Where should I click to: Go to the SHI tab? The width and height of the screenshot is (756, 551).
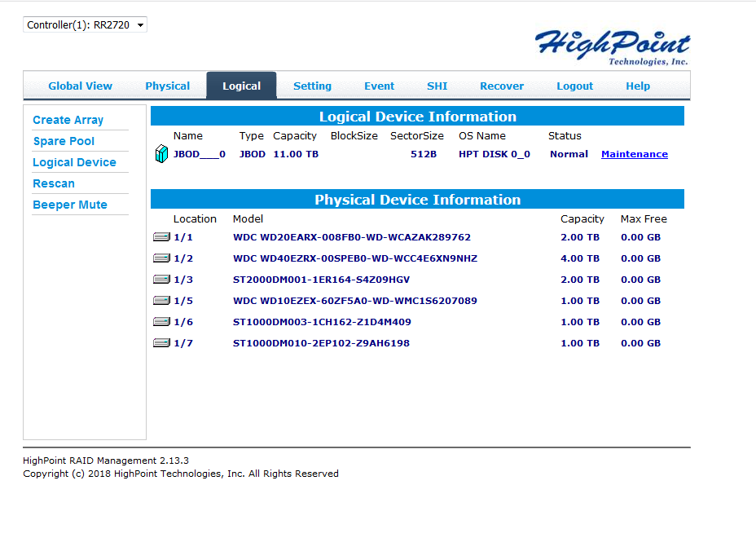click(437, 86)
